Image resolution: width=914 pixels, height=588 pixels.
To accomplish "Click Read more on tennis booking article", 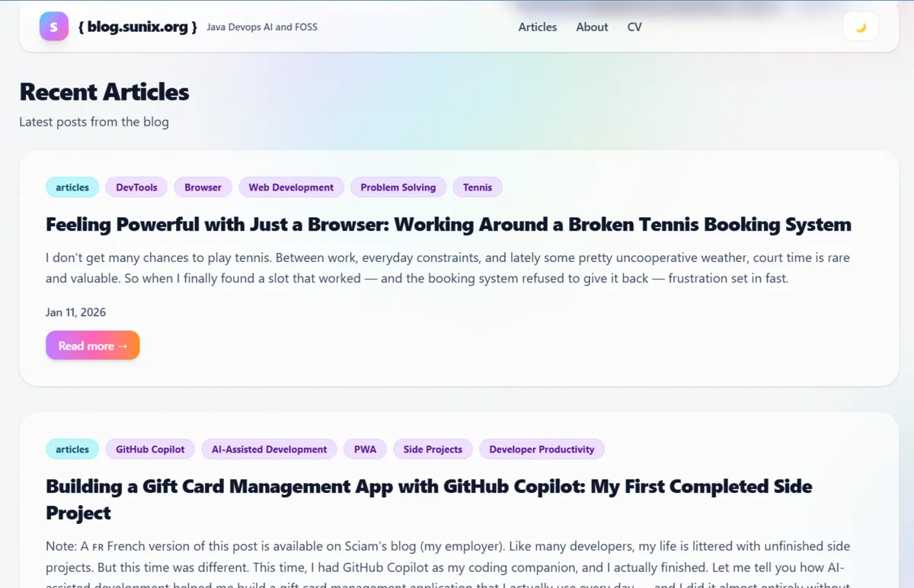I will 93,345.
